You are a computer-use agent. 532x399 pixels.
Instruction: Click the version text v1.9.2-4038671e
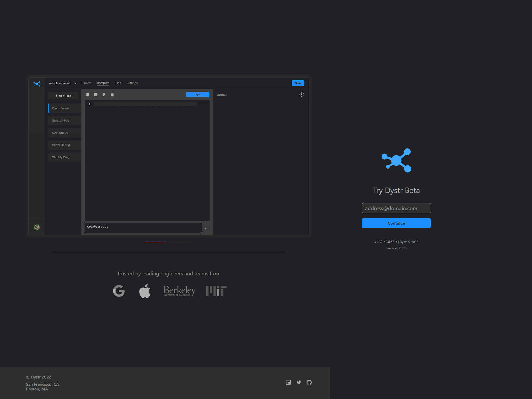pos(386,242)
